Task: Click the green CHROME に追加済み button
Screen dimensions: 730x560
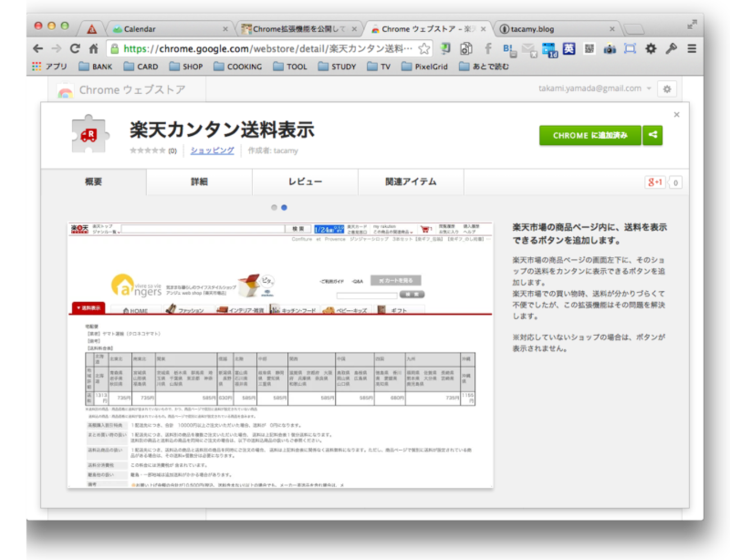Action: tap(590, 135)
